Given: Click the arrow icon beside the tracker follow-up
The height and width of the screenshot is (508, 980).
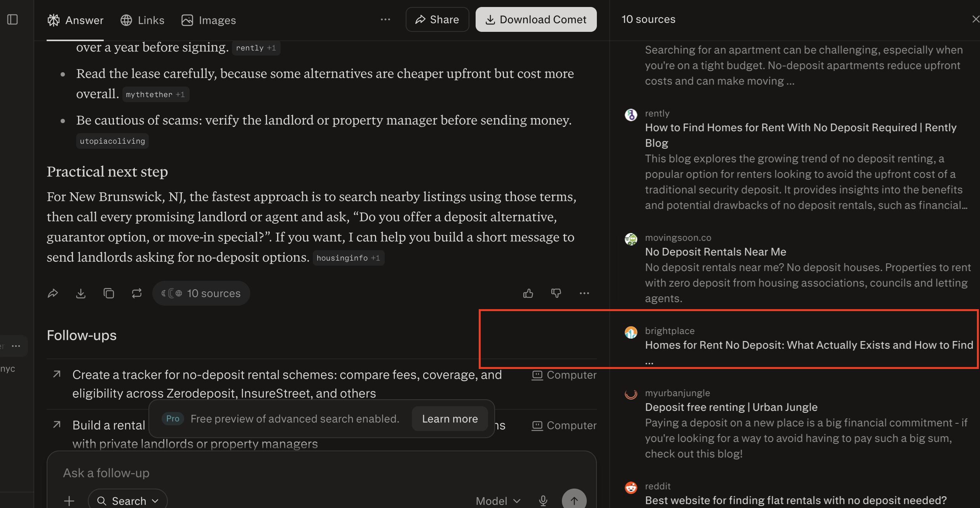Looking at the screenshot, I should (57, 374).
